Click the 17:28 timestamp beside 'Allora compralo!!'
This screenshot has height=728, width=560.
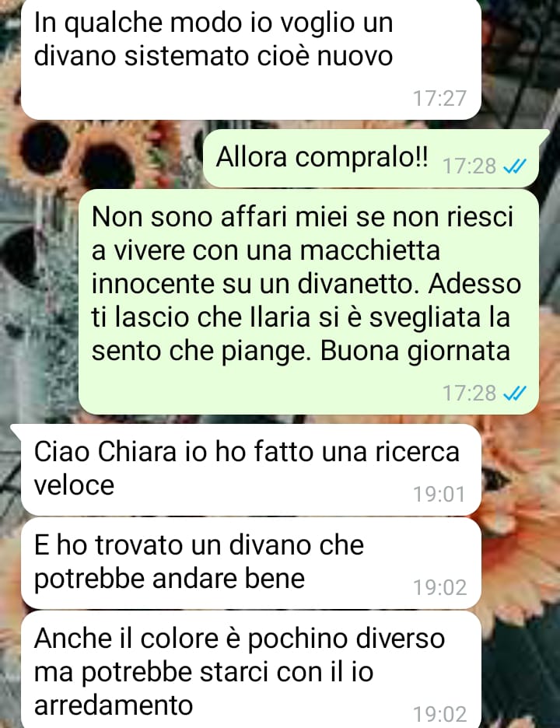point(470,166)
